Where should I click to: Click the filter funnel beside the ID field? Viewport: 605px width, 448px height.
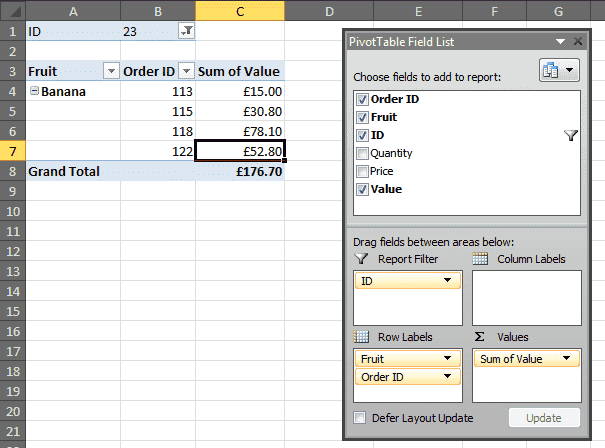click(x=571, y=136)
